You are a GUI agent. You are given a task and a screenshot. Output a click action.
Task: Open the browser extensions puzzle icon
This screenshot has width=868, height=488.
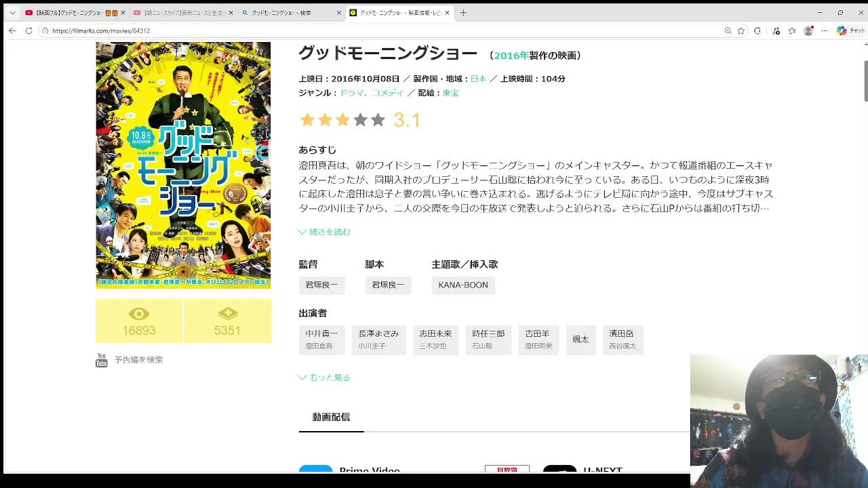coord(757,30)
